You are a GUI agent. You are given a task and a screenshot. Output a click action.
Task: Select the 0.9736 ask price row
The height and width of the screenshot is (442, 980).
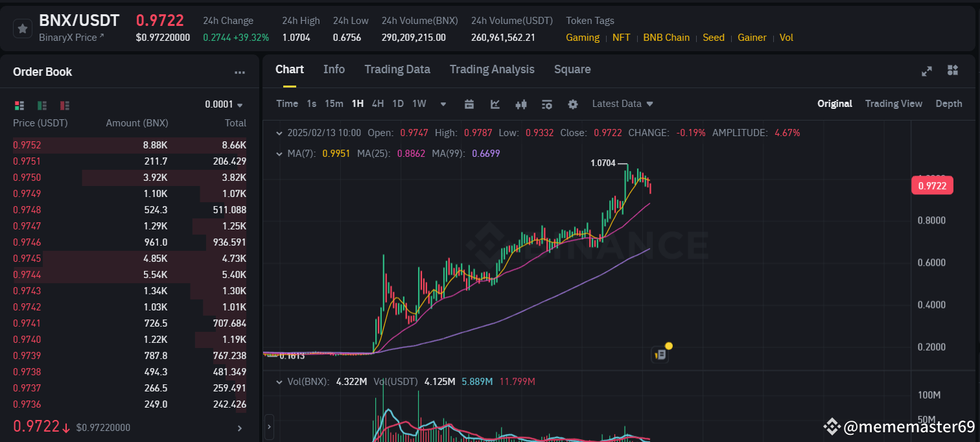pyautogui.click(x=130, y=404)
